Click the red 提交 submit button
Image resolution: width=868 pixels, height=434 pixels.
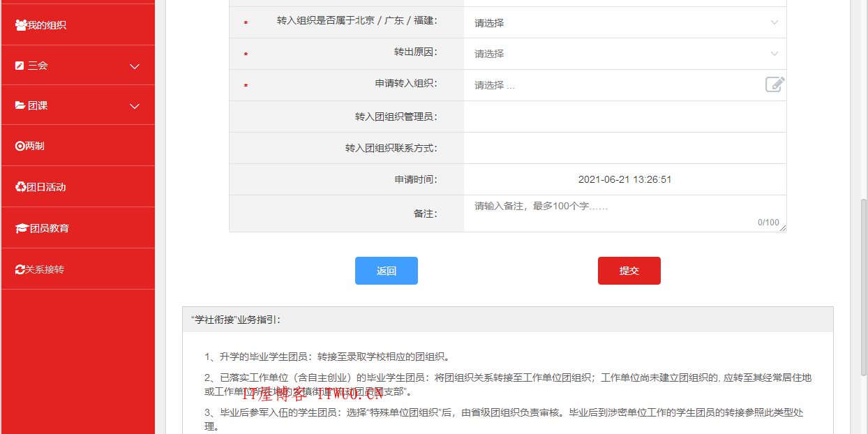(x=629, y=271)
